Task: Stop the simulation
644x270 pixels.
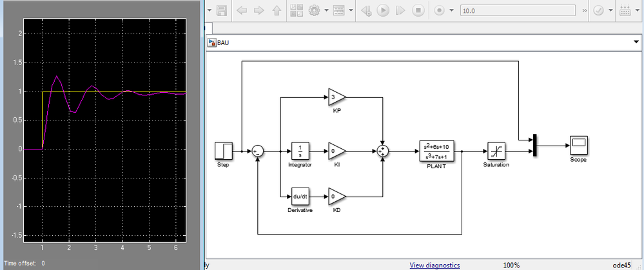Action: 418,10
